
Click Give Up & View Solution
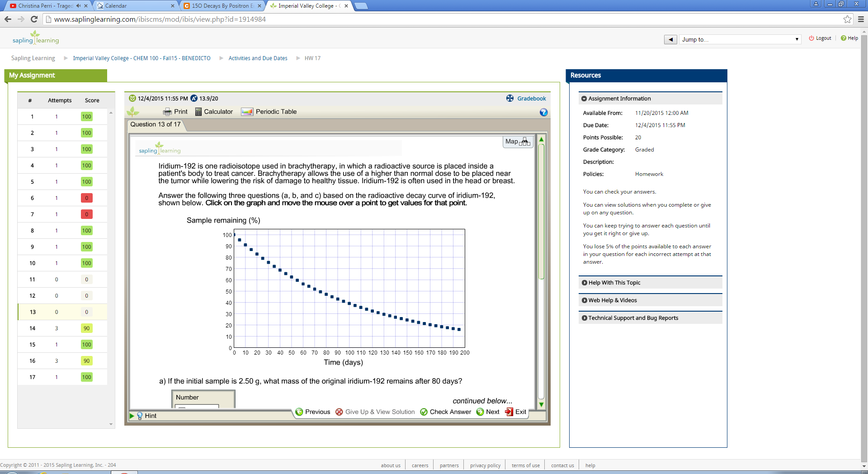pos(375,412)
